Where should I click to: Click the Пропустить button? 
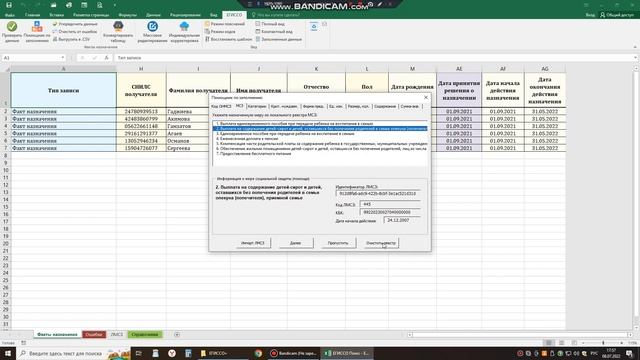338,243
